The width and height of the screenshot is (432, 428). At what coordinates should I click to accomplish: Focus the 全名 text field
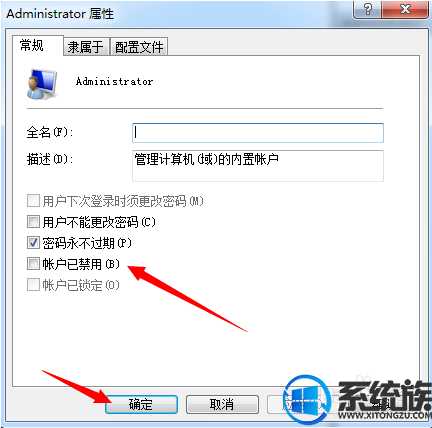tap(258, 133)
